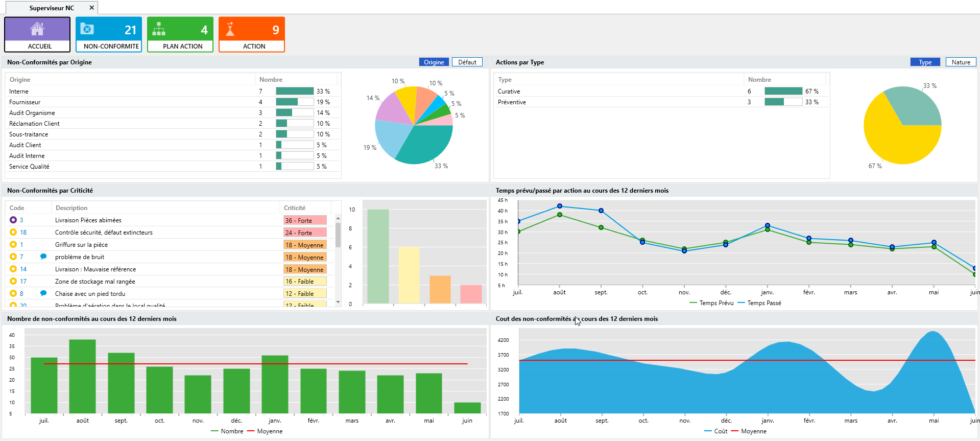Switch the non-conformités chart to Origine
Image resolution: width=980 pixels, height=441 pixels.
[434, 62]
